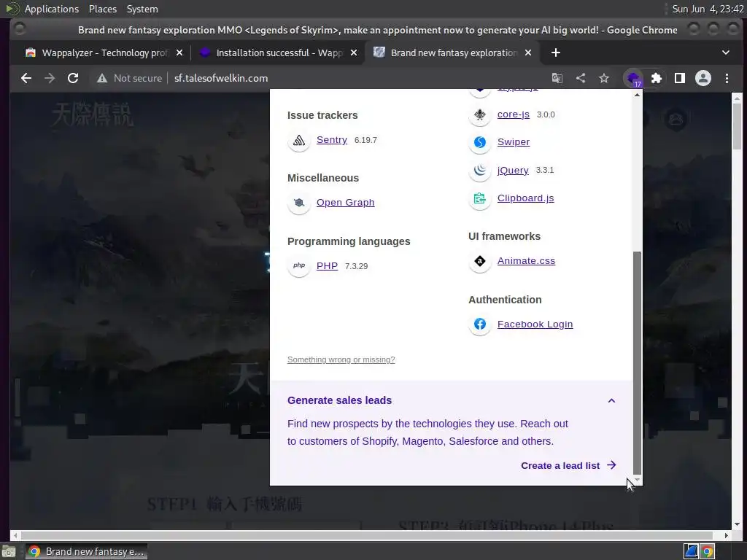Click the Generate sales leads heading
747x560 pixels.
point(339,400)
